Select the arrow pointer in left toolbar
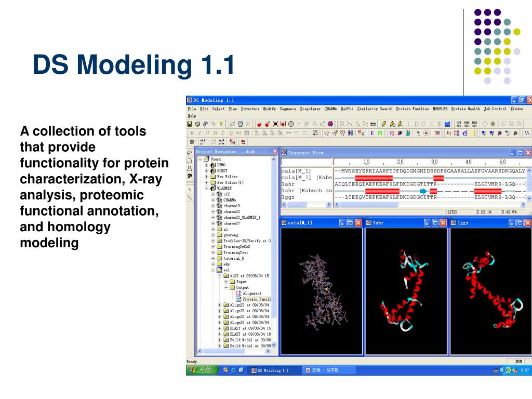The height and width of the screenshot is (399, 532). point(190,189)
